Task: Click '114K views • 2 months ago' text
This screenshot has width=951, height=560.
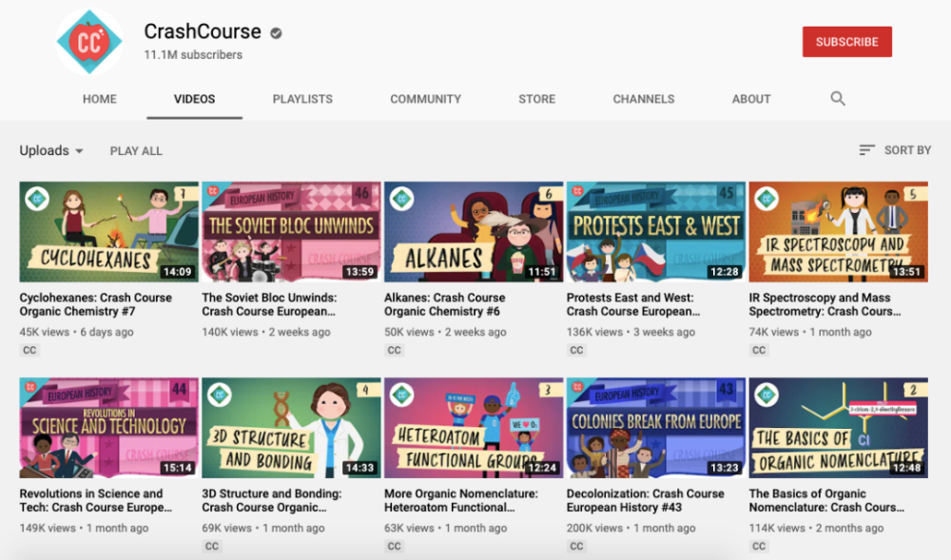Action: [x=816, y=528]
